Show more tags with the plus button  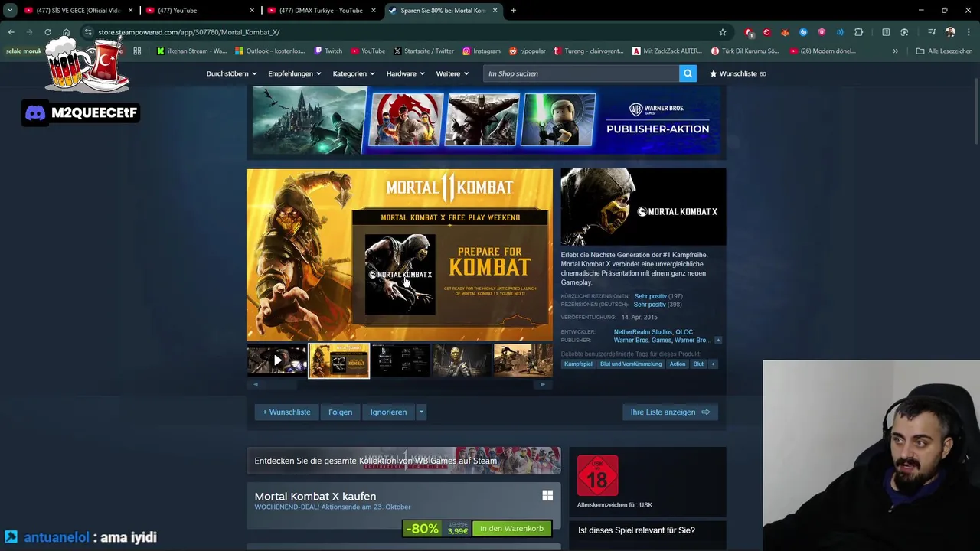click(x=713, y=364)
